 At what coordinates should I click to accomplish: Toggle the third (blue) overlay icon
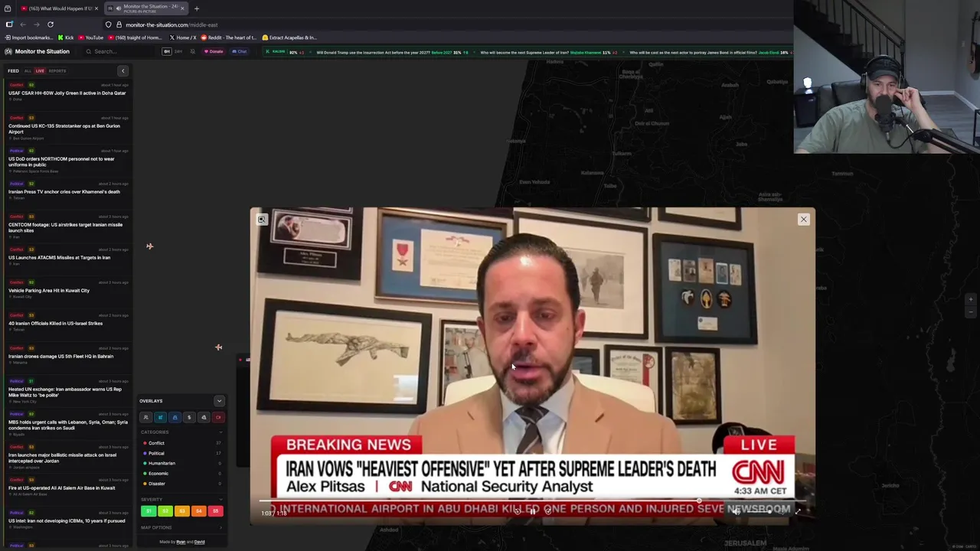pos(175,417)
